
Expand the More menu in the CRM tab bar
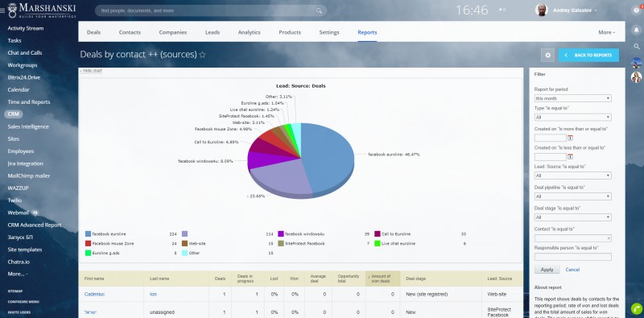[x=606, y=32]
